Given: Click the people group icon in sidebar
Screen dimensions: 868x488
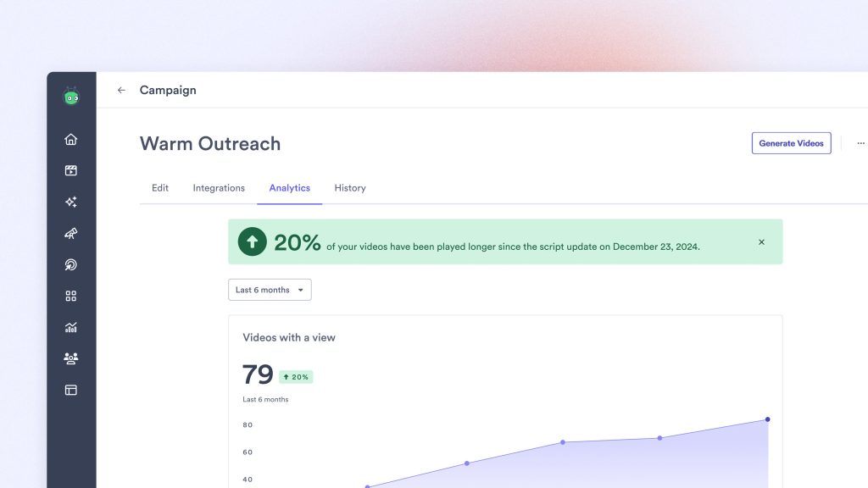Looking at the screenshot, I should [71, 358].
